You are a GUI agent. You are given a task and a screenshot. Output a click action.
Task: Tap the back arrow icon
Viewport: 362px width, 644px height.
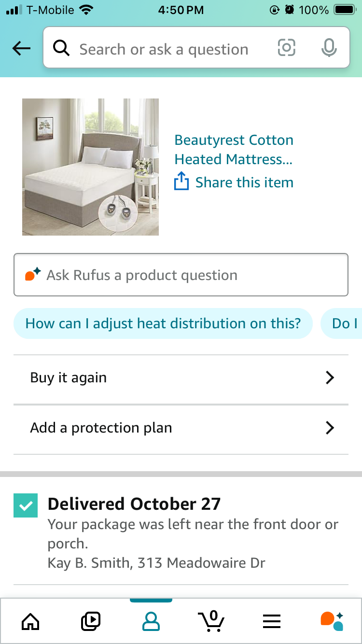(21, 48)
